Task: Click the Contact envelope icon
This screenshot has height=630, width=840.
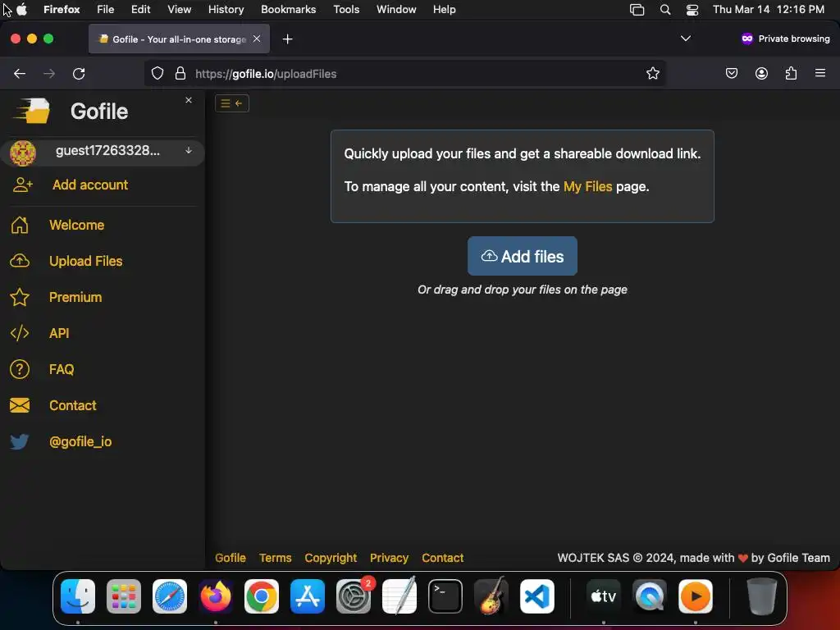Action: pos(20,405)
